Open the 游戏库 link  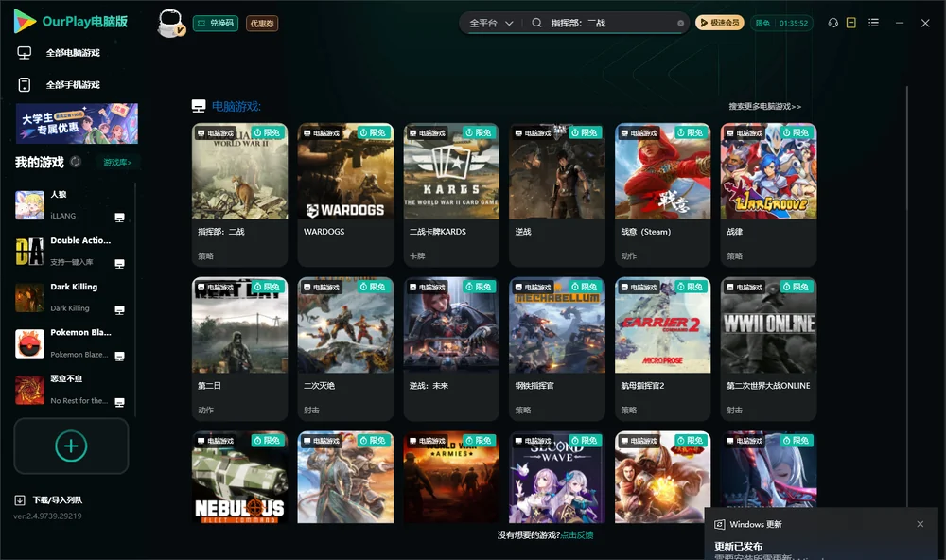tap(117, 162)
